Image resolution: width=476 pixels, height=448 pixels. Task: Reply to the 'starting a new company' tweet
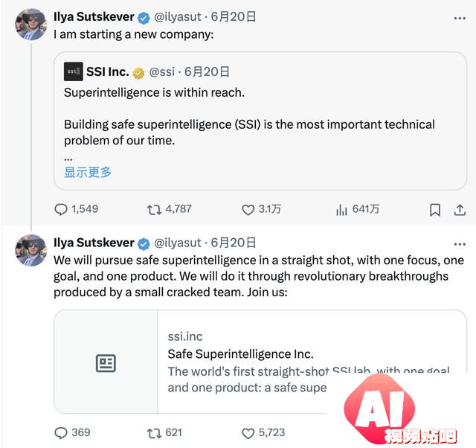(61, 210)
